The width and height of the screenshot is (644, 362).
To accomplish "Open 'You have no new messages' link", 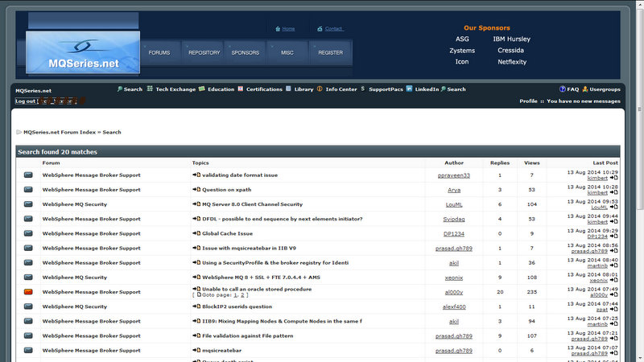I will click(584, 101).
